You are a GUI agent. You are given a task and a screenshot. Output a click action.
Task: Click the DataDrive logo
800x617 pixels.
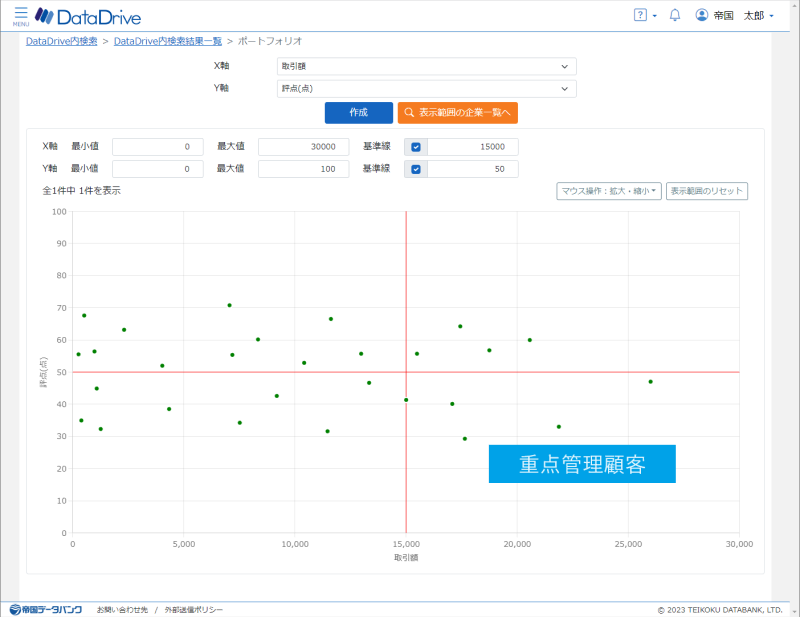tap(88, 17)
